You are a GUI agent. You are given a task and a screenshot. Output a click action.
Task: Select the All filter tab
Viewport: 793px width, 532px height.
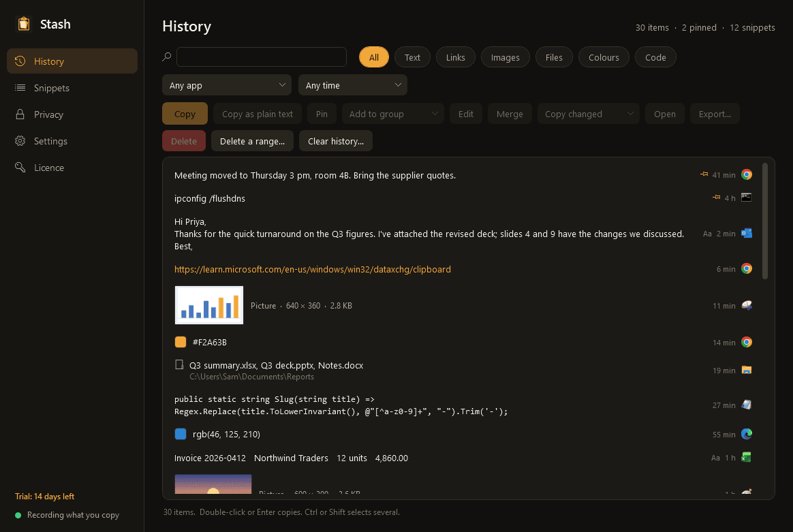(374, 57)
